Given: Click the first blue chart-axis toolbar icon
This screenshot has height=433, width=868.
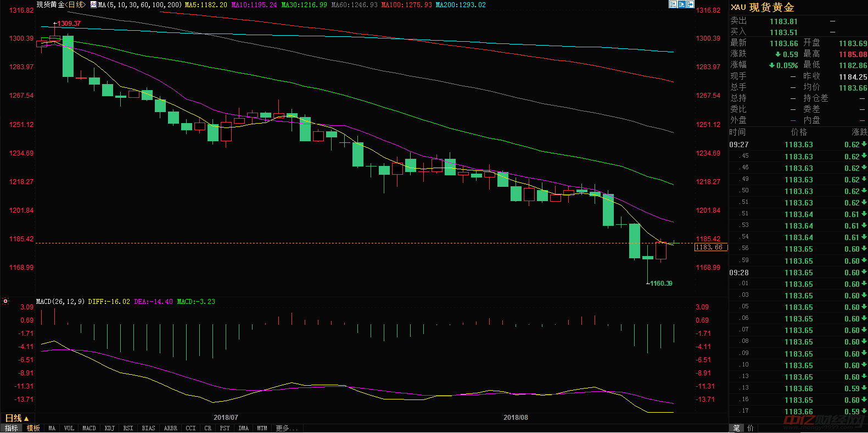Looking at the screenshot, I should click(x=673, y=4).
